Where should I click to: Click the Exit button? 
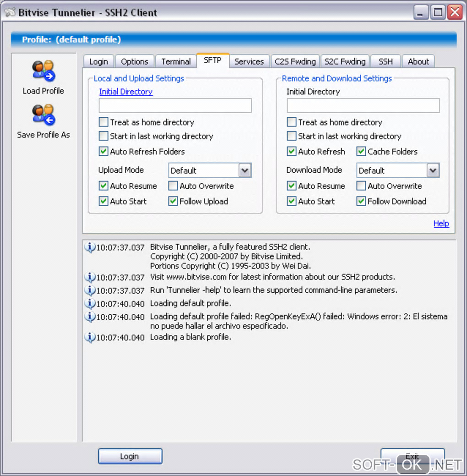click(413, 456)
